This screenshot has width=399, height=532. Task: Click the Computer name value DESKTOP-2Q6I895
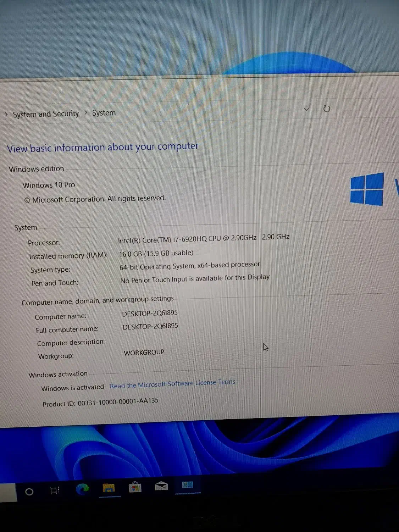click(x=150, y=314)
